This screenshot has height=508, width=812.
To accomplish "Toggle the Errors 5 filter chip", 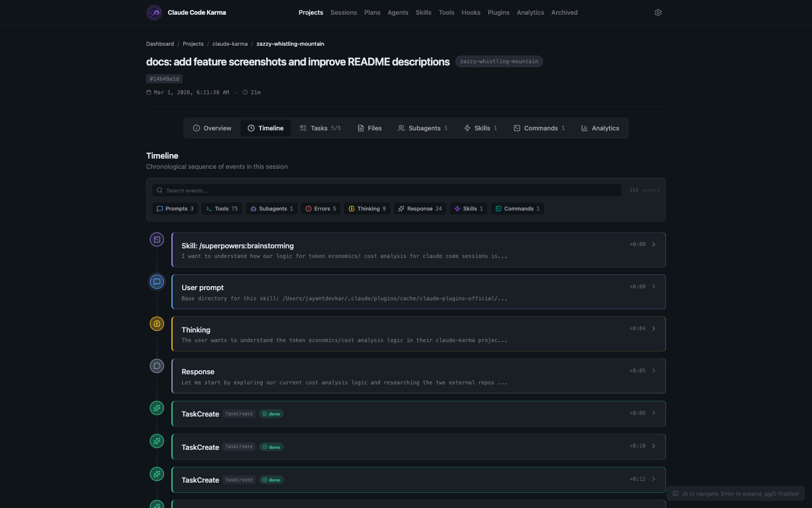I will 320,209.
